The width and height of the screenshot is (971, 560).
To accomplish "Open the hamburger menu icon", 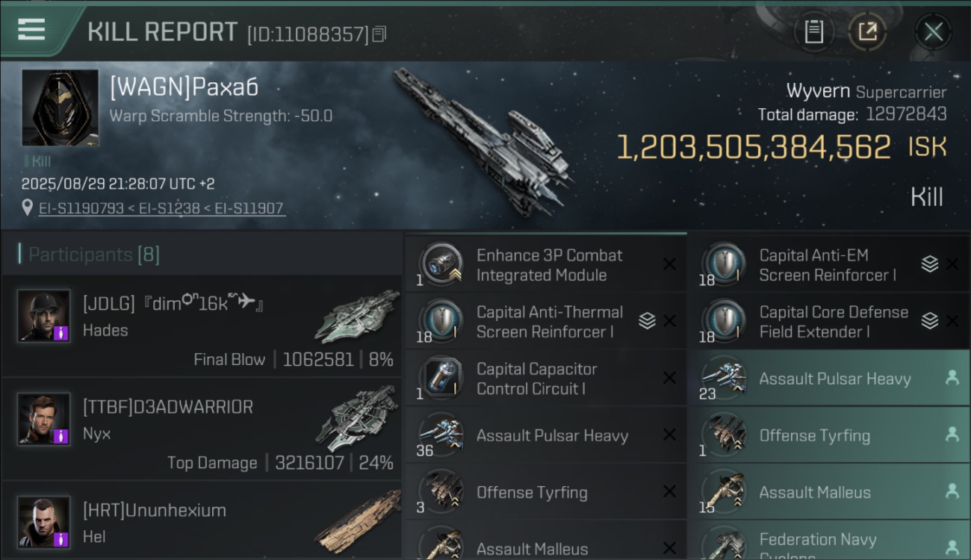I will [31, 30].
